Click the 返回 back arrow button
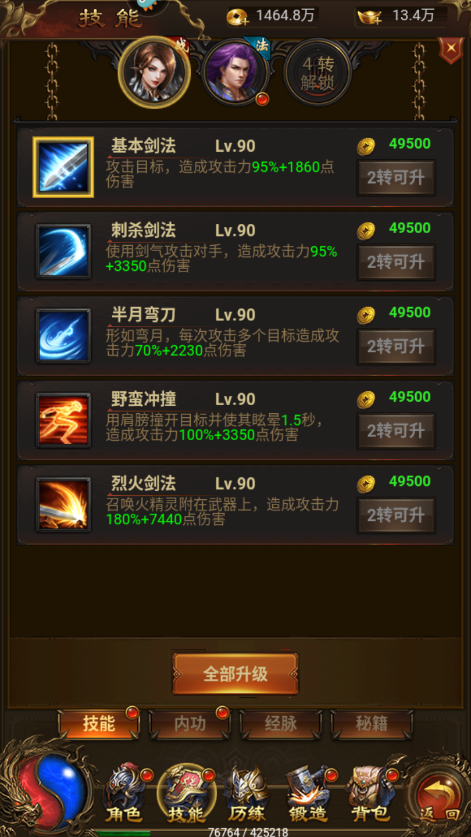 coord(438,796)
